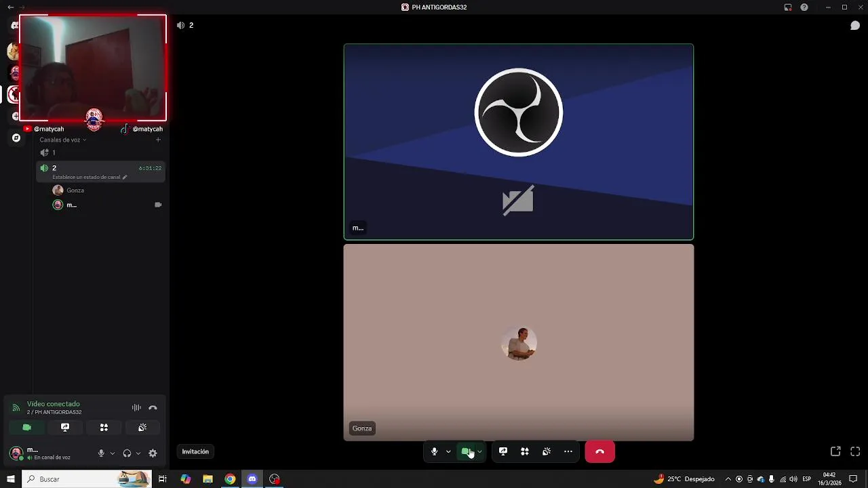Join voice channel 1
868x488 pixels.
pos(100,152)
